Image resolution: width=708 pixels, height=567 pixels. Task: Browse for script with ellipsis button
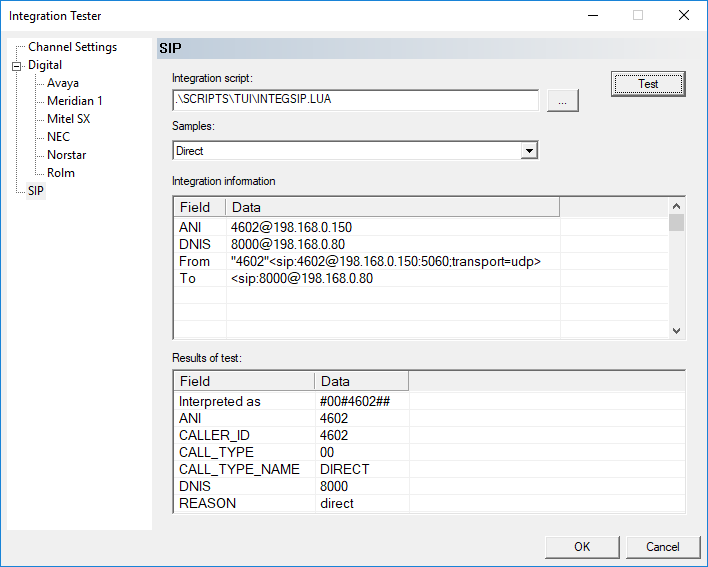[562, 101]
